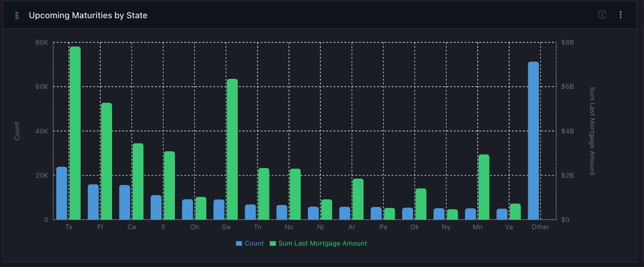Select the blue Other count bar

[533, 140]
